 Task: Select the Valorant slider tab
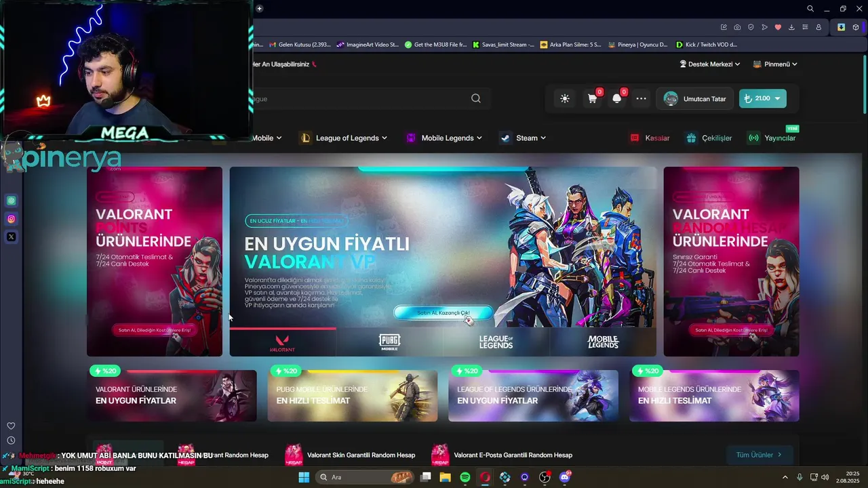[283, 342]
